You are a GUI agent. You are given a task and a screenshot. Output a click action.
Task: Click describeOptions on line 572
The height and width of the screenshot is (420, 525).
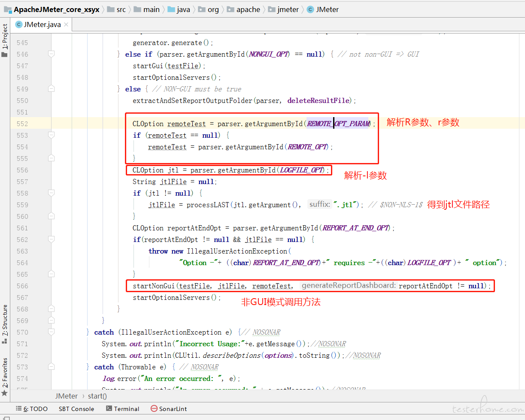coord(232,355)
